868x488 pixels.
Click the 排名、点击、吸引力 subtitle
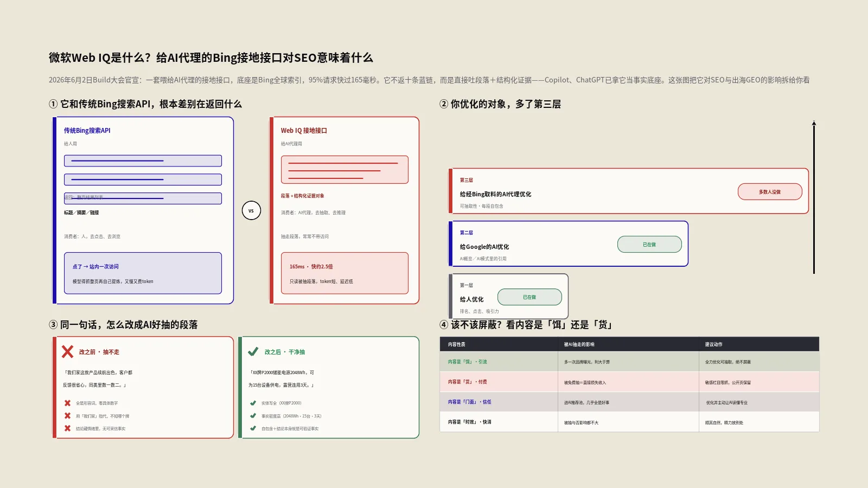click(479, 311)
